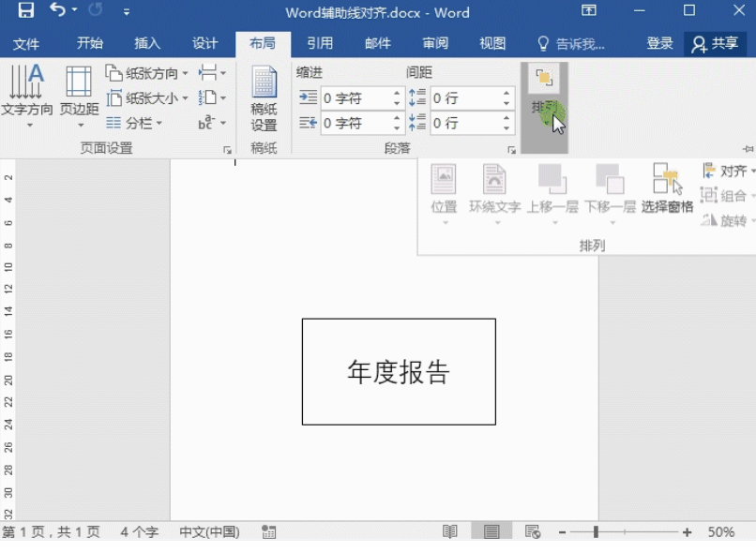756x552 pixels.
Task: Click the word count 4 个字
Action: (140, 531)
